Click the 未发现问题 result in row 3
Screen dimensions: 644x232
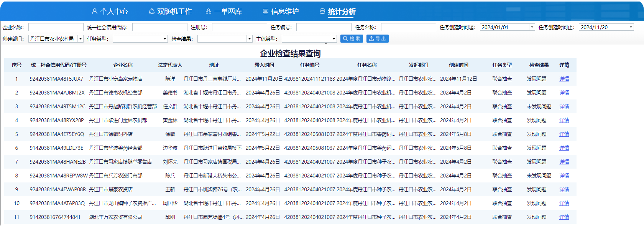(x=539, y=106)
